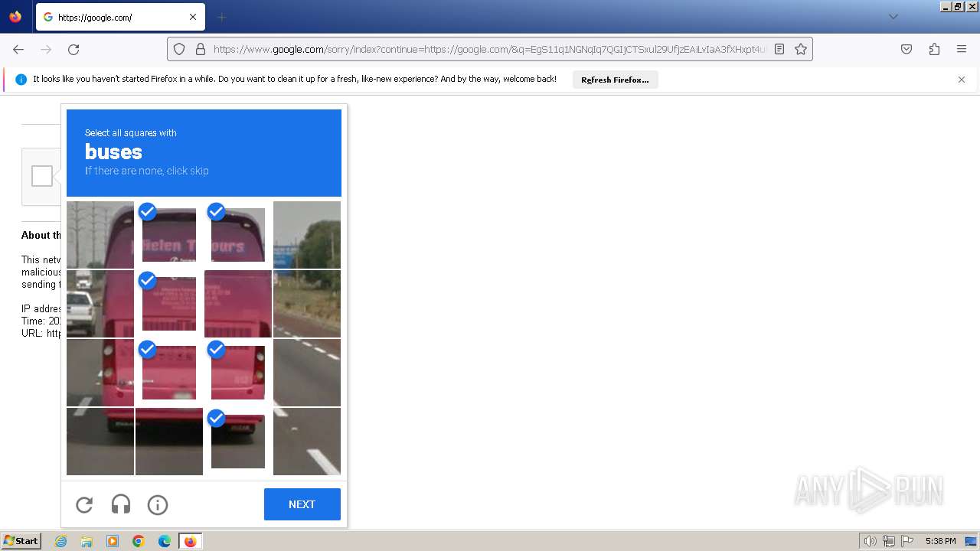This screenshot has height=551, width=980.
Task: Deselect the checked bumper tile in the bottom row
Action: click(x=238, y=442)
